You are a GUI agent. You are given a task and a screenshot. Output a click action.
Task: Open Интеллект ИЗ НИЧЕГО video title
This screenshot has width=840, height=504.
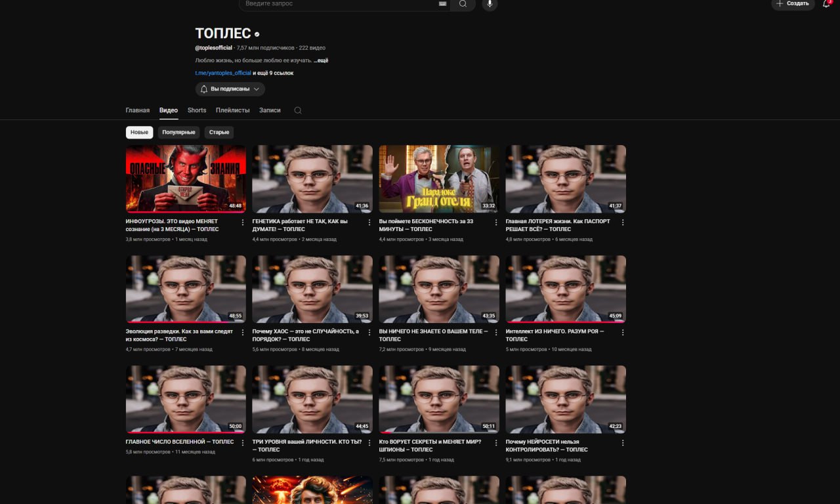click(555, 335)
